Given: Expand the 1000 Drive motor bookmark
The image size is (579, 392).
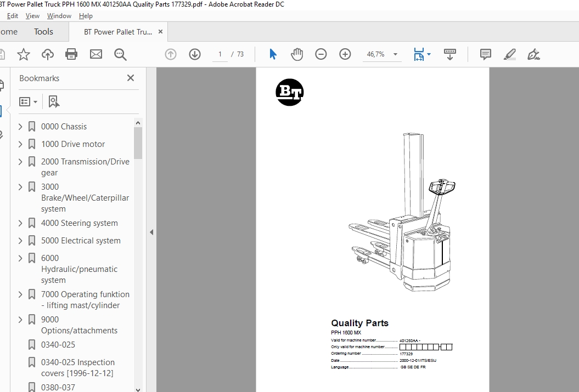Looking at the screenshot, I should [20, 144].
